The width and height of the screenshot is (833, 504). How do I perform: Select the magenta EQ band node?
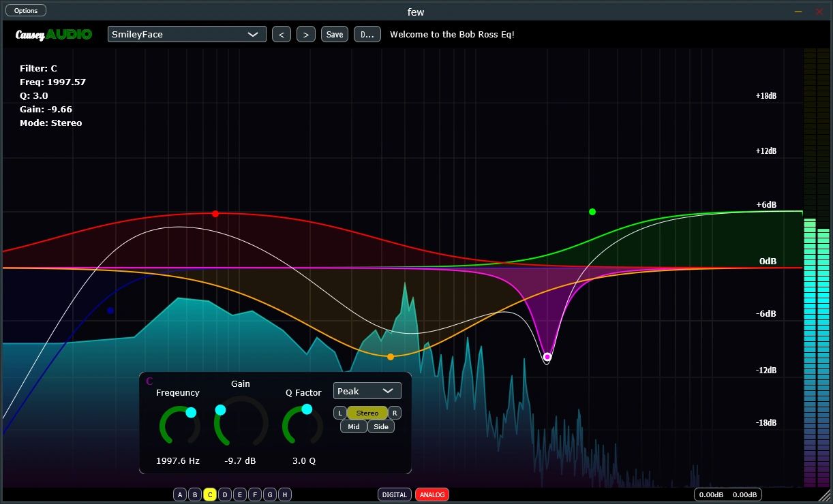[x=547, y=357]
